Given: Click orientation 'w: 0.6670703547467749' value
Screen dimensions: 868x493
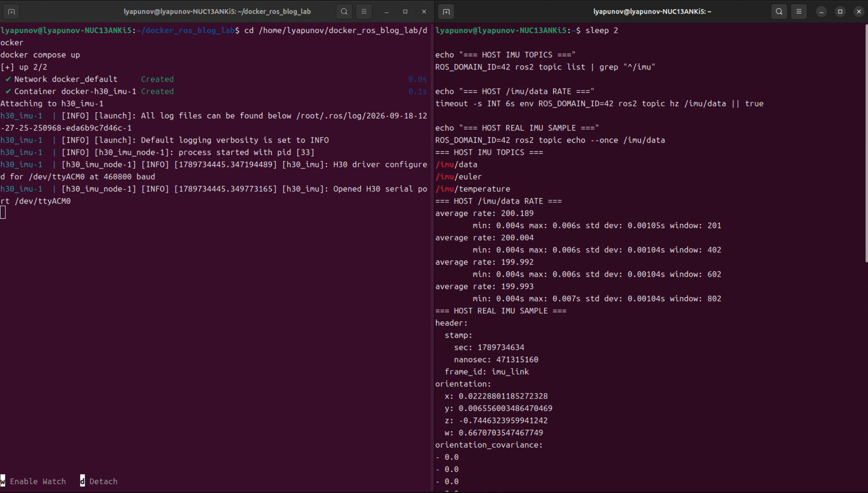Looking at the screenshot, I should pyautogui.click(x=494, y=433).
